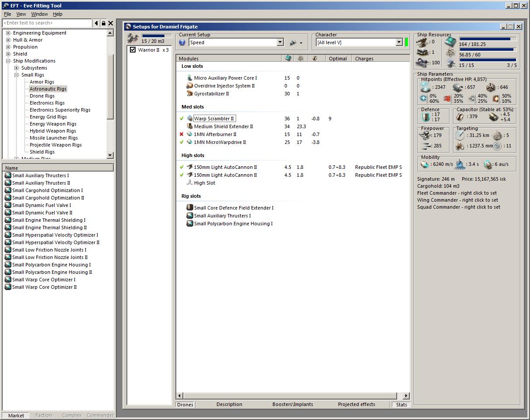530x420 pixels.
Task: Click the empty High Slot icon
Action: pos(190,183)
